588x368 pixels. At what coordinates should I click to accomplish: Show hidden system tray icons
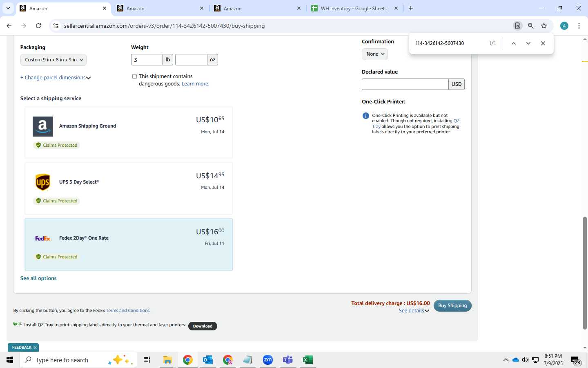click(506, 360)
